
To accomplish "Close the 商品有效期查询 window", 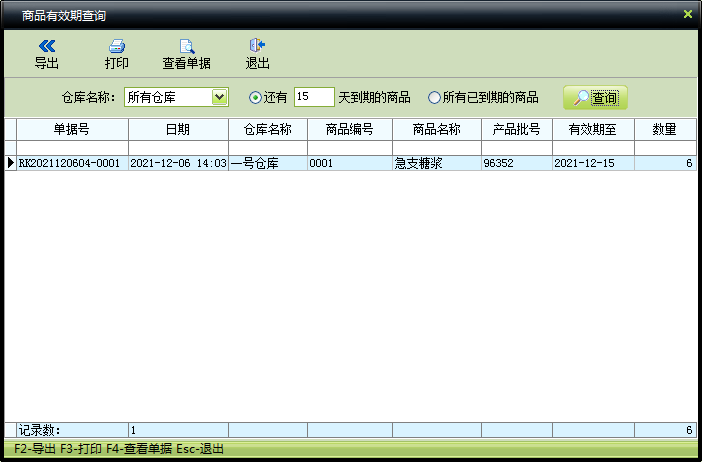I will tap(688, 14).
